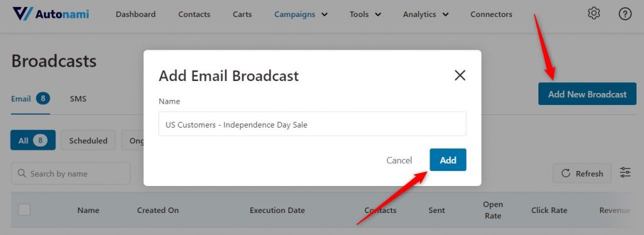Screen dimensions: 644x235
Task: Select the Scheduled filter
Action: [88, 141]
